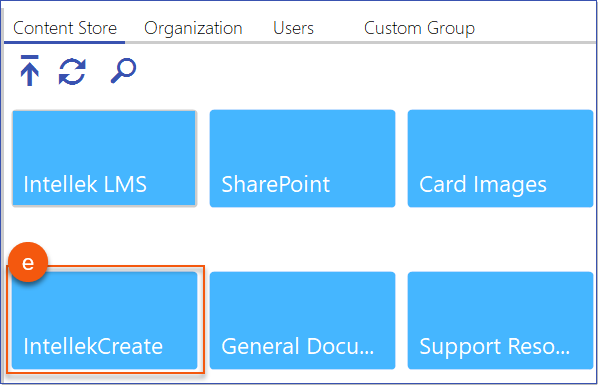Click the 'SharePoint' label text
This screenshot has width=600, height=387.
click(276, 185)
